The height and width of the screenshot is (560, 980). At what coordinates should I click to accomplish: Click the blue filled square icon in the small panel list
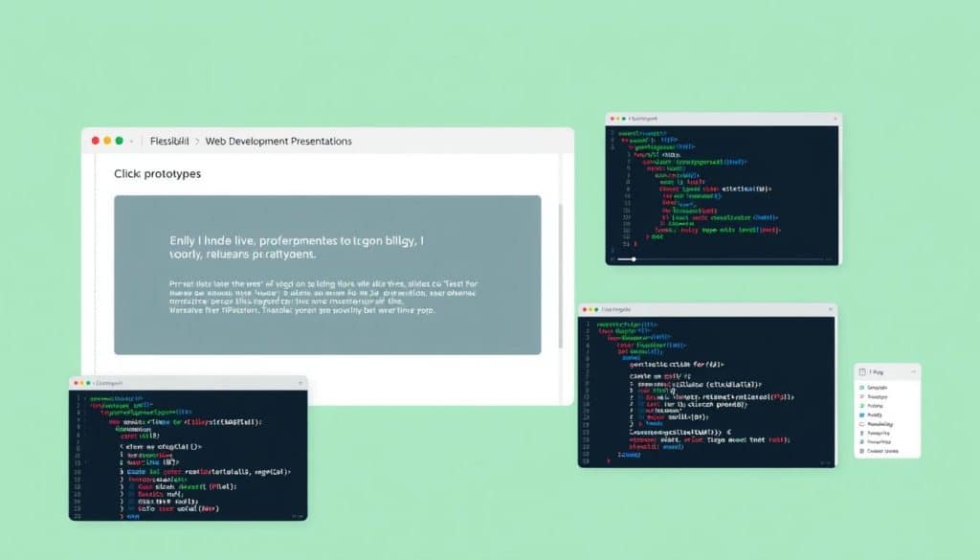point(862,415)
